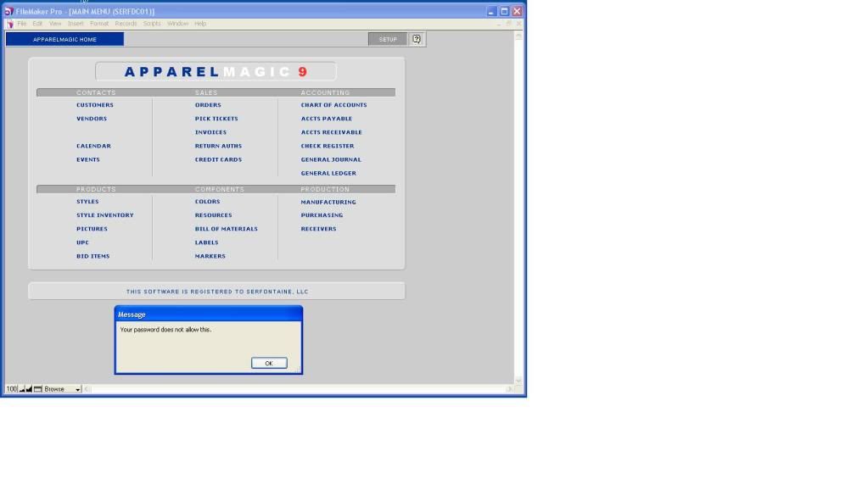Open Chart of Accounts
This screenshot has width=868, height=490.
coord(333,105)
